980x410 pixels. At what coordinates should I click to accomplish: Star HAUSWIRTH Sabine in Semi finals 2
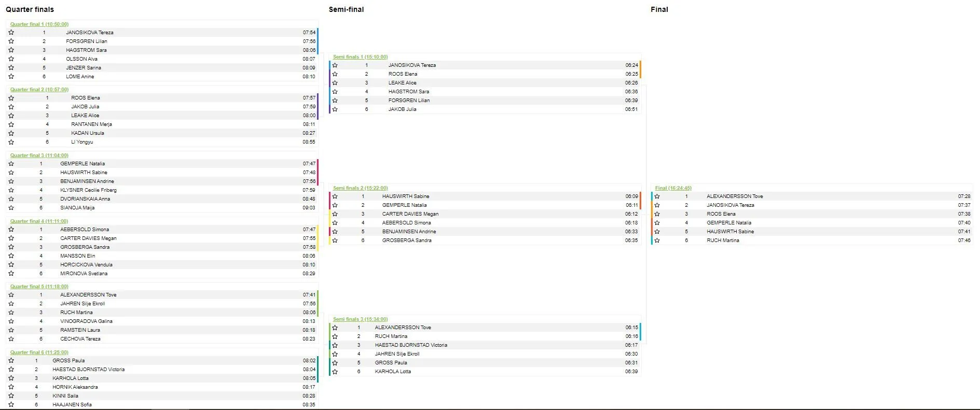(335, 196)
